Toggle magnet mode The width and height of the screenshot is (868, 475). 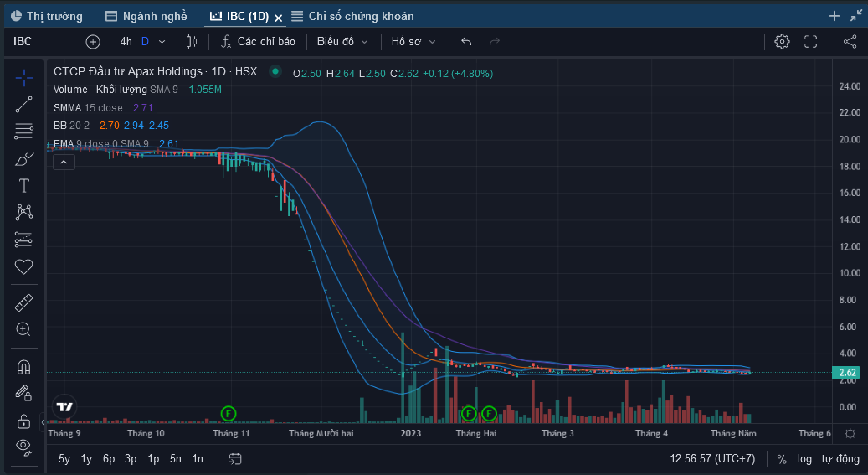23,367
